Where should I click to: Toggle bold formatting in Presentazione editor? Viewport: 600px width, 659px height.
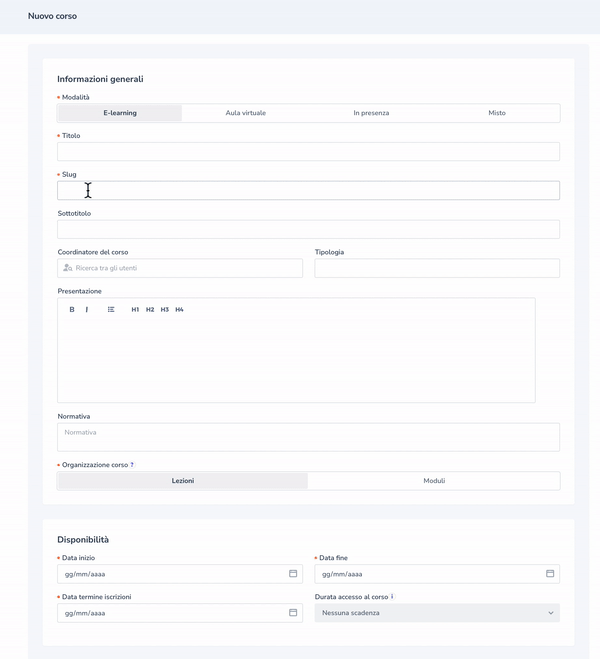coord(72,310)
